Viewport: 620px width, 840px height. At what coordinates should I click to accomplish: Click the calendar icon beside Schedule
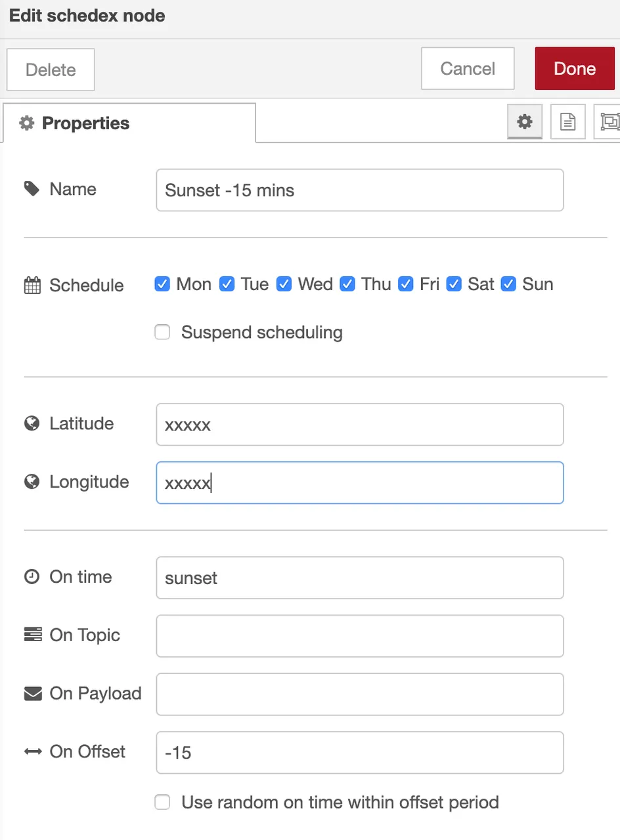coord(32,285)
